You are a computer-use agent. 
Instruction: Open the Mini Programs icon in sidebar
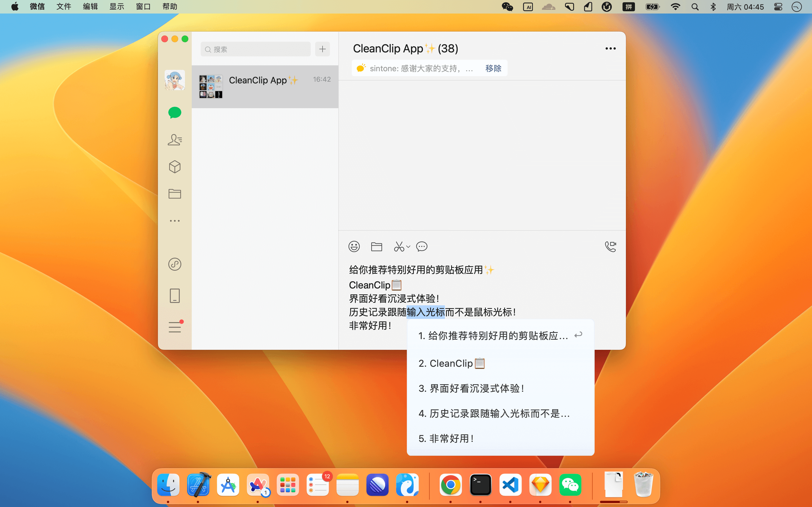175,264
